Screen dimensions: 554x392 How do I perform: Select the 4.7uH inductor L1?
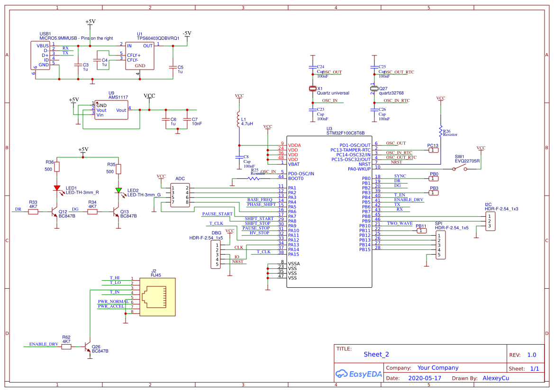point(239,118)
